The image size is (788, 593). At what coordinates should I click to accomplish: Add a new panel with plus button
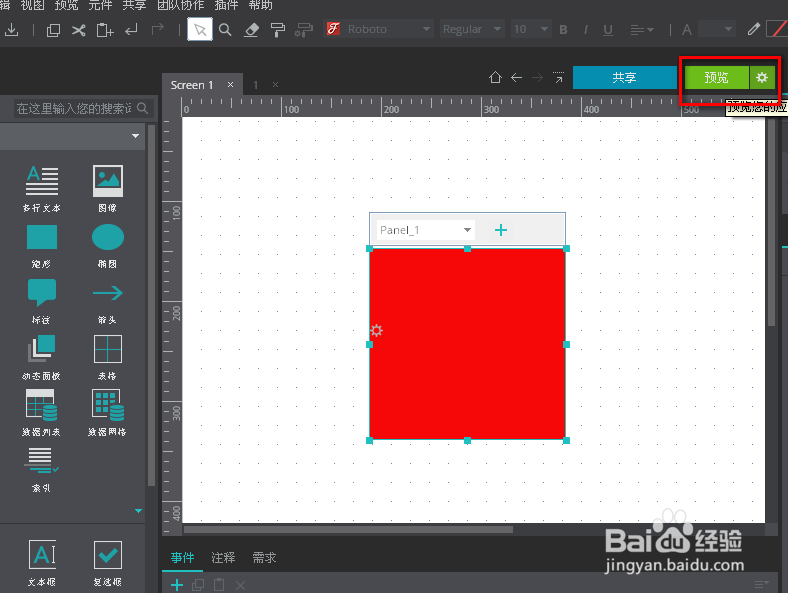[501, 230]
